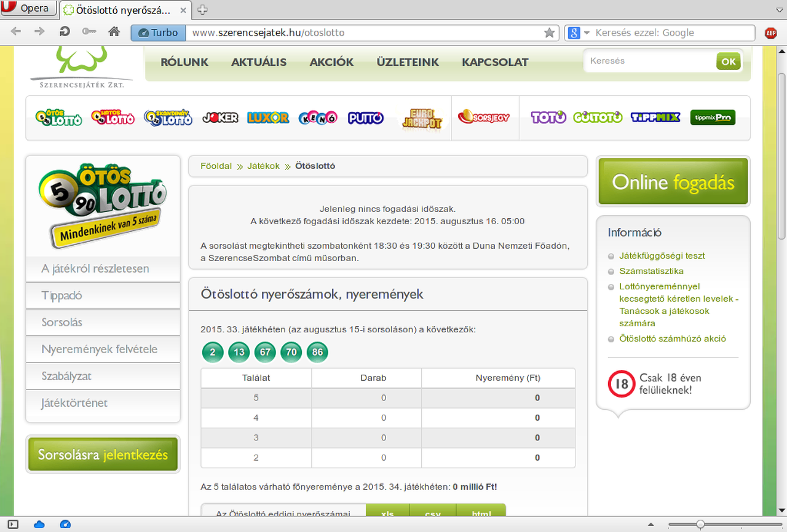Open the KAPCSOLAT navigation menu
Screen dimensions: 787x532
point(495,62)
